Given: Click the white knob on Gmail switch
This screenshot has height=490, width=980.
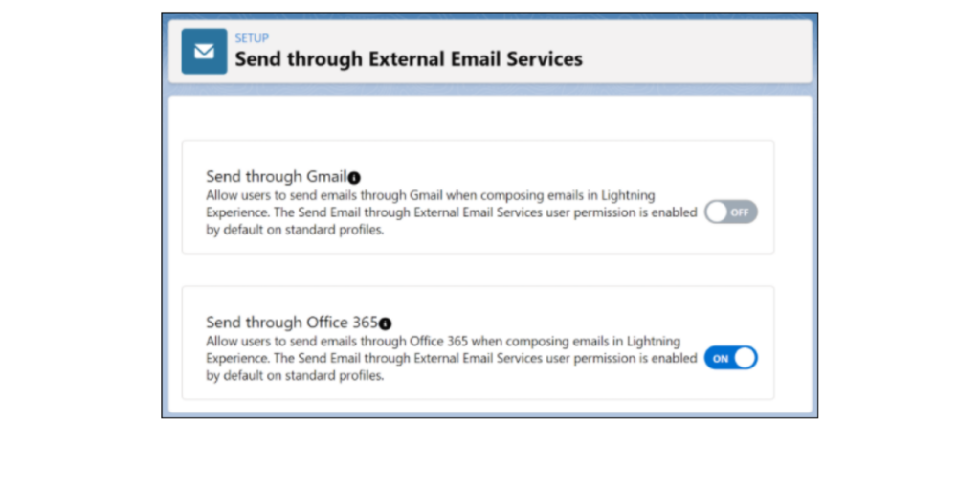Looking at the screenshot, I should [717, 212].
